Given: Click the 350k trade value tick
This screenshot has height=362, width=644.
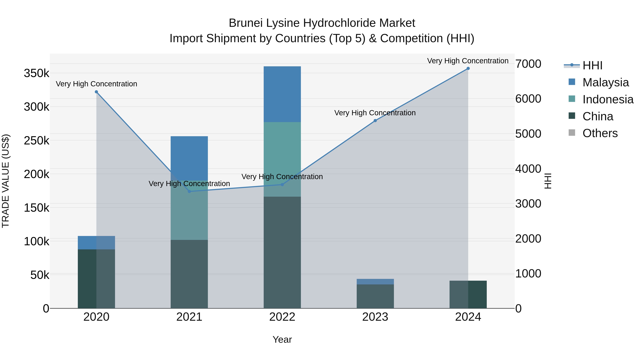Looking at the screenshot, I should coord(37,73).
